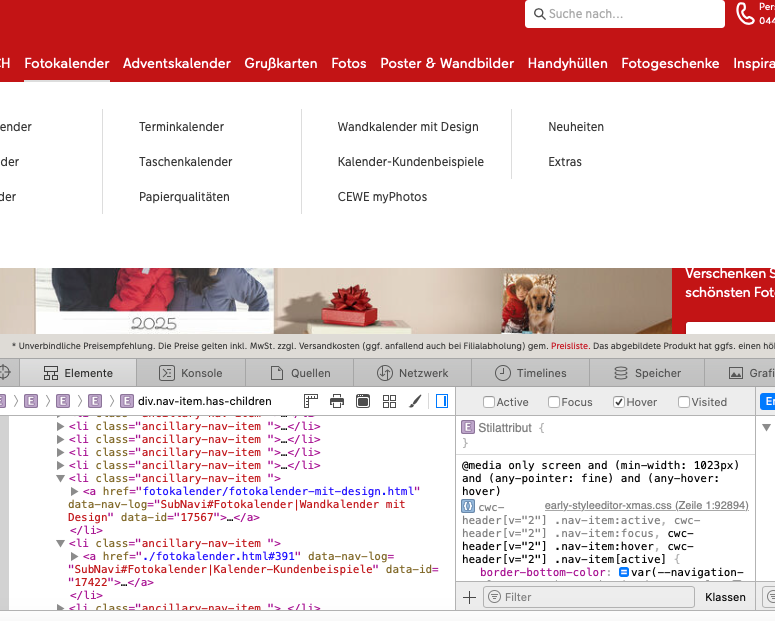Expand the ./fotokalender.html#391 anchor node
Screen dimensions: 775x621
tap(75, 556)
